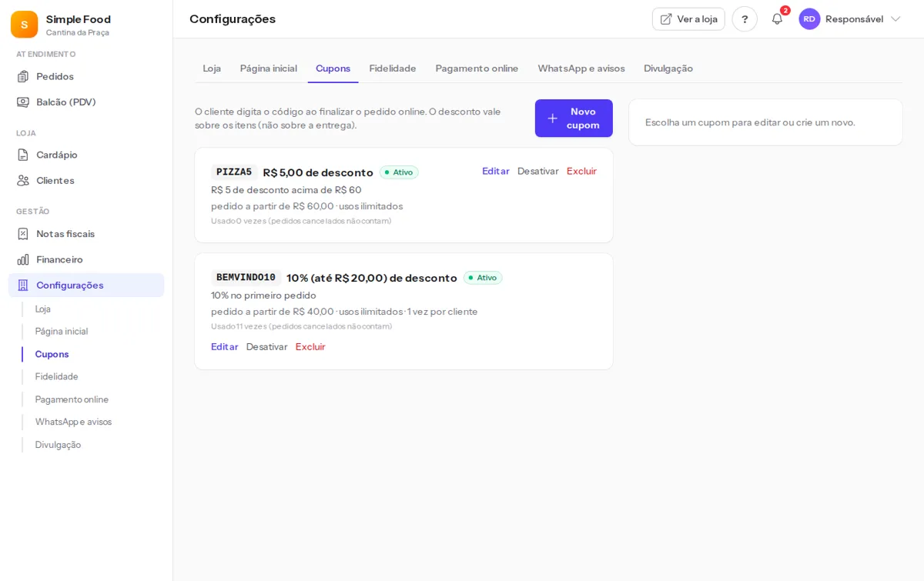Image resolution: width=924 pixels, height=581 pixels.
Task: Open Pedidos via its clipboard icon
Action: coord(23,76)
